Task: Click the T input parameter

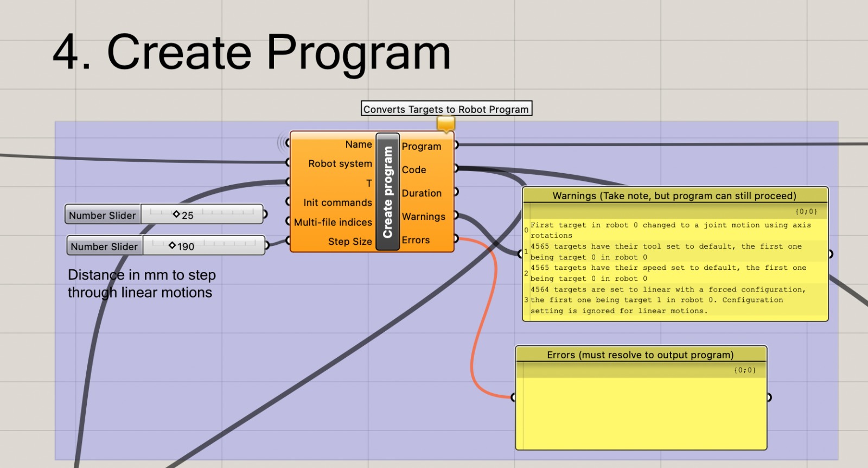Action: point(369,183)
